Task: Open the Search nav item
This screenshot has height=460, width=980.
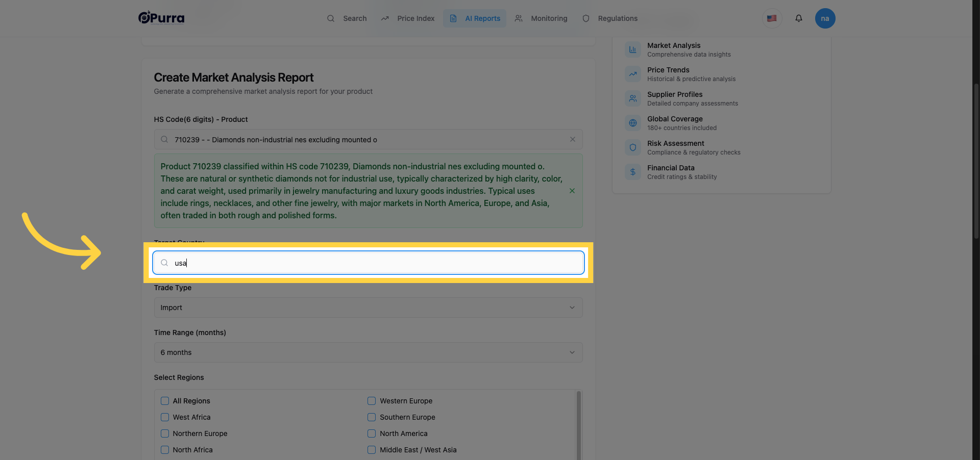Action: point(347,18)
